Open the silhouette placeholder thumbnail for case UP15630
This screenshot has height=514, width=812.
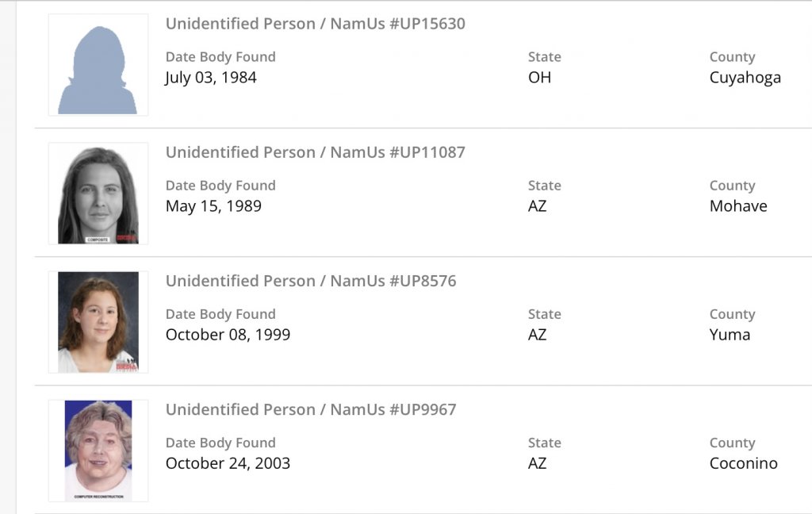[98, 65]
